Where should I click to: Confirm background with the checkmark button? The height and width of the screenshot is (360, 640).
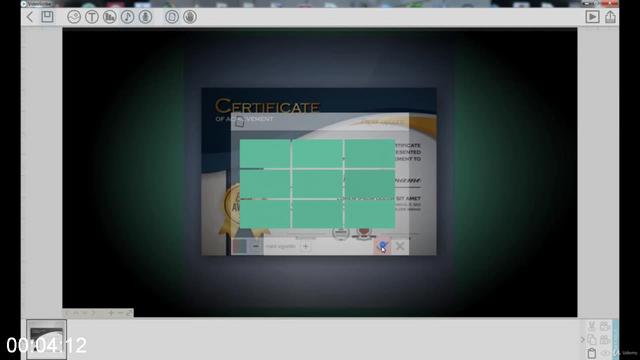tap(382, 246)
